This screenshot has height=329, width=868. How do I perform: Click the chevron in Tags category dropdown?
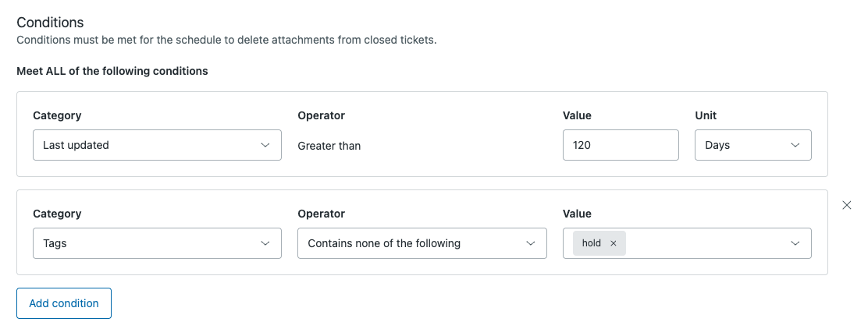[x=265, y=243]
